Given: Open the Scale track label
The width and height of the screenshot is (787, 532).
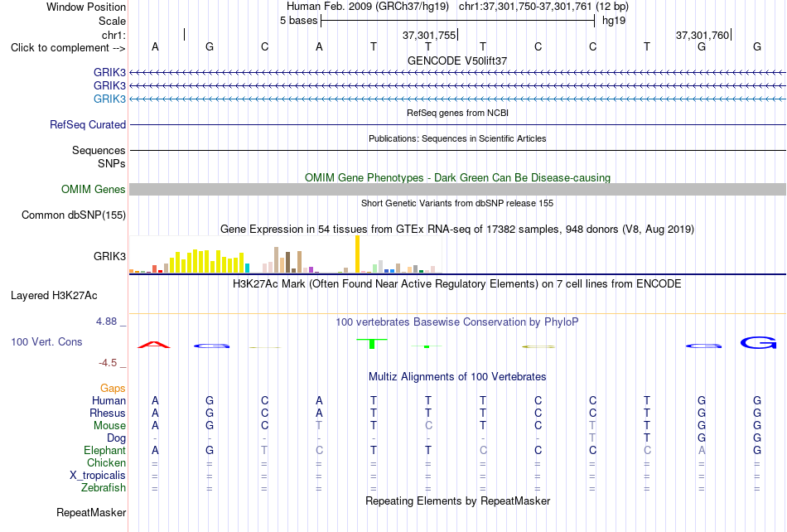Looking at the screenshot, I should [x=112, y=21].
